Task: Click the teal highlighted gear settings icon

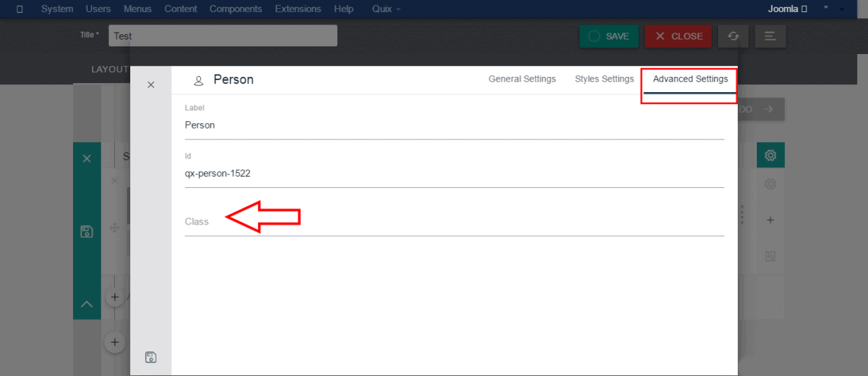Action: click(x=770, y=155)
